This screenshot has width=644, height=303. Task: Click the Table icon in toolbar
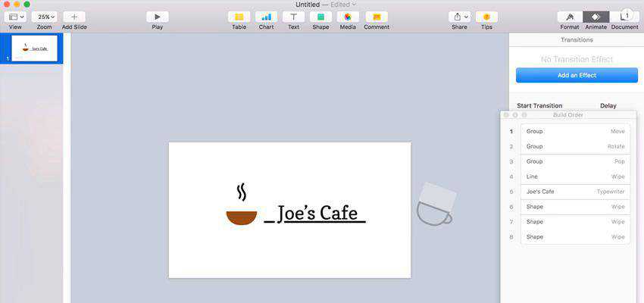(239, 17)
